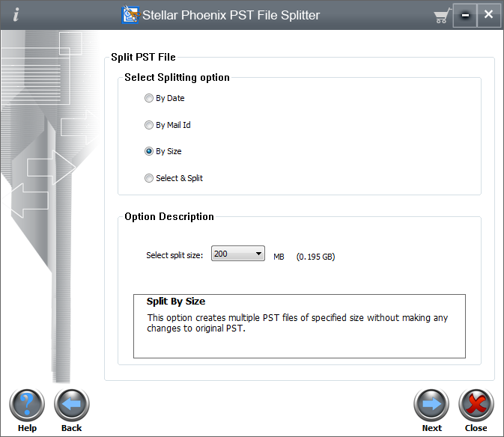Go Back using the left arrow button
This screenshot has height=437, width=504.
pos(72,405)
